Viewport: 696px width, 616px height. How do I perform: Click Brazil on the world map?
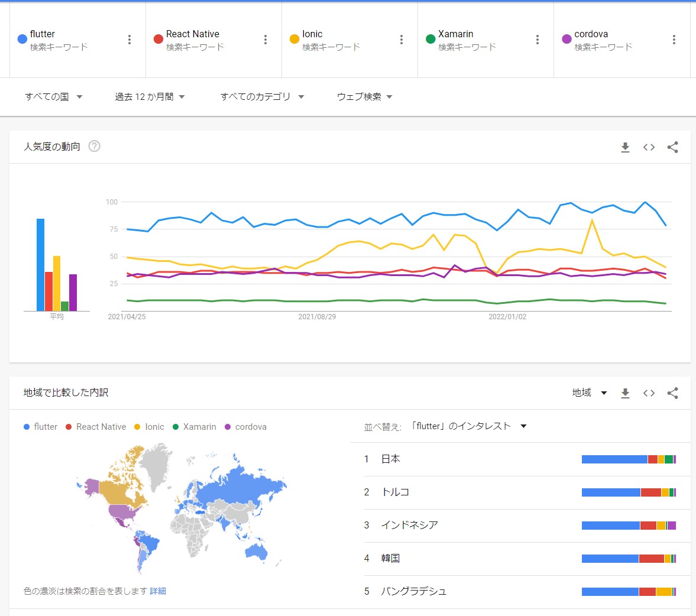coord(151,542)
